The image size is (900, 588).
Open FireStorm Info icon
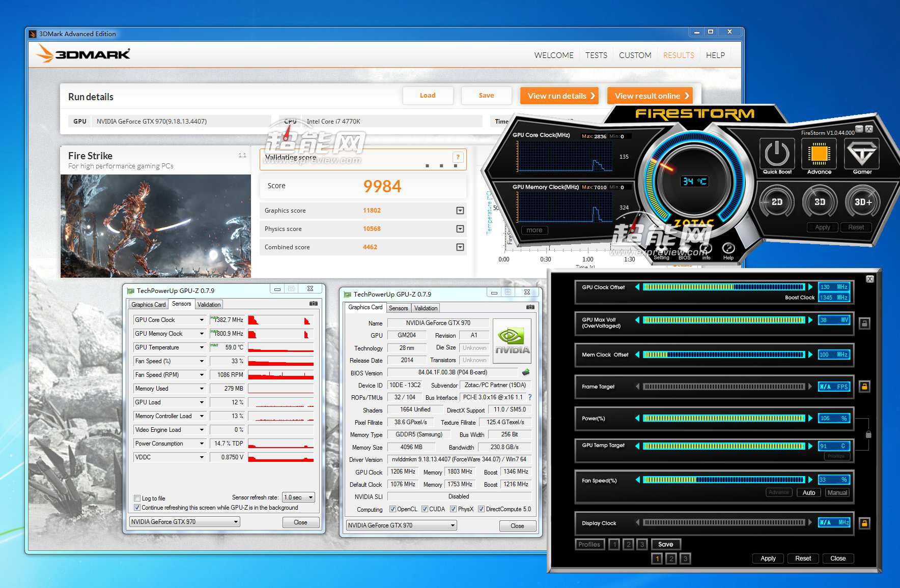tap(706, 250)
